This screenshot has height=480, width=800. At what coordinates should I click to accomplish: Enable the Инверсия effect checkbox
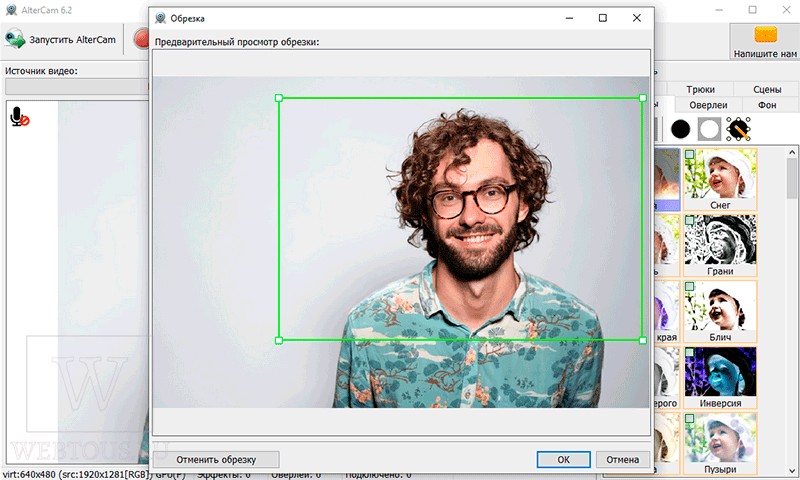coord(690,352)
